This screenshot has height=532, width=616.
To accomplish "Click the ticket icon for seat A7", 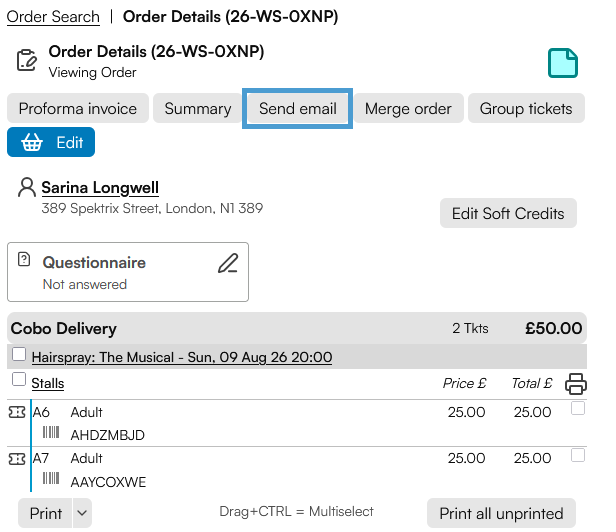I will click(17, 459).
